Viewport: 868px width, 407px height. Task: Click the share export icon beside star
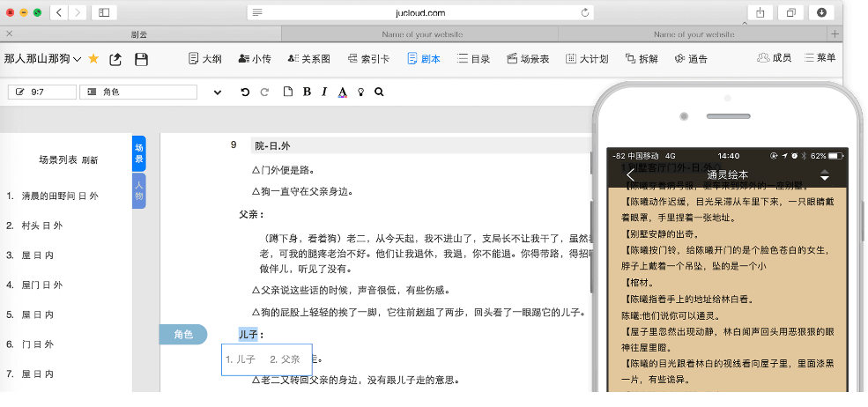(x=115, y=59)
